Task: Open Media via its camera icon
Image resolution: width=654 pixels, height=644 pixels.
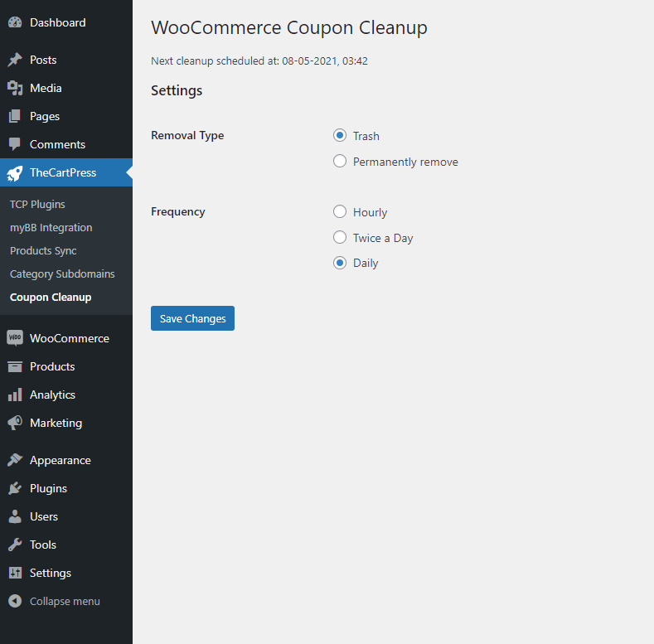Action: click(15, 88)
